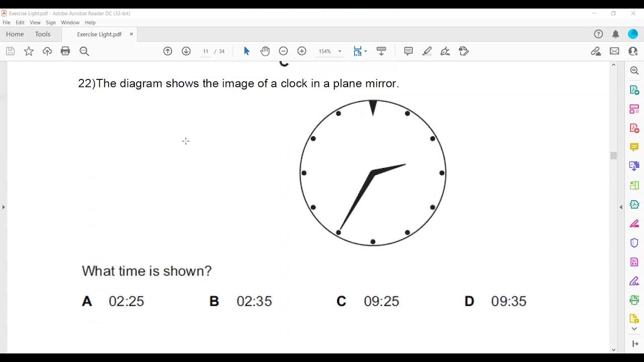Zoom in with the plus button
The width and height of the screenshot is (644, 362).
pyautogui.click(x=302, y=51)
